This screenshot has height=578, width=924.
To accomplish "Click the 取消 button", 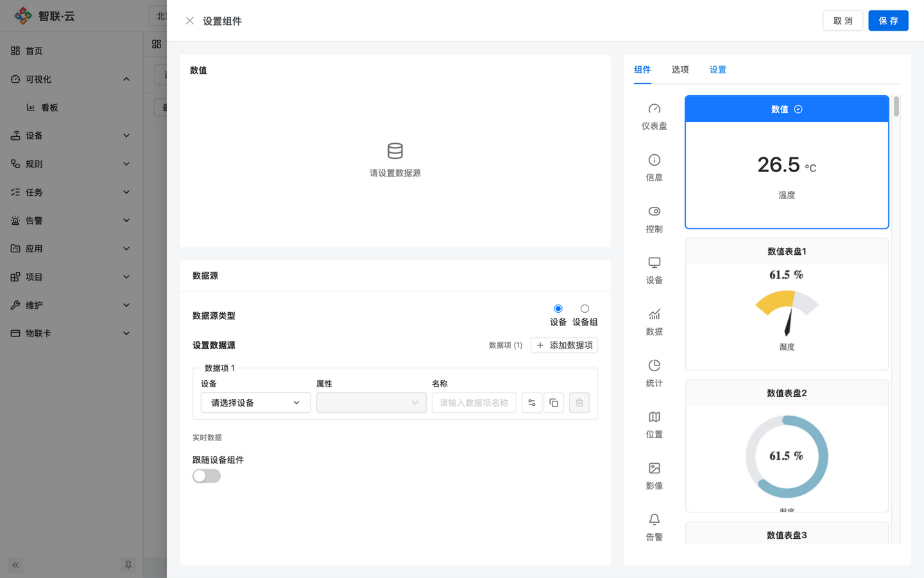I will pyautogui.click(x=843, y=21).
